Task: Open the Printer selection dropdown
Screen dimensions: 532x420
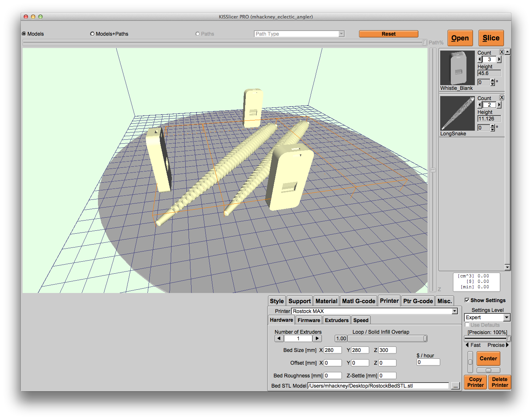Action: coord(454,311)
